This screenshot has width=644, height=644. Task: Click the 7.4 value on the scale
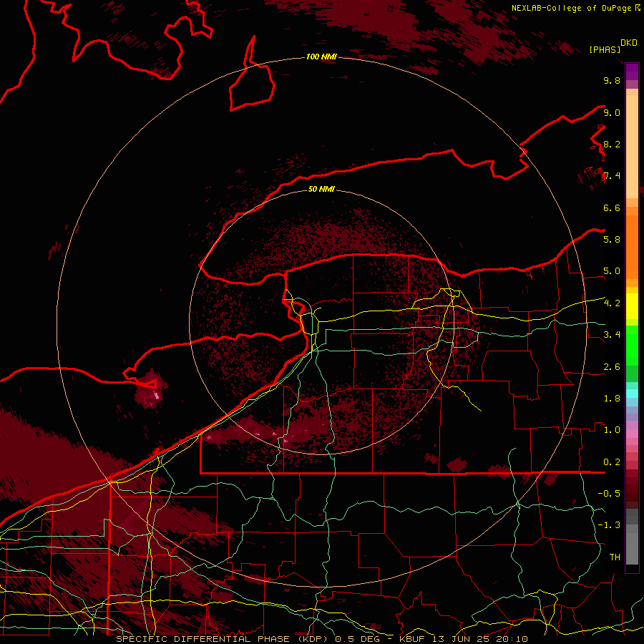[611, 176]
